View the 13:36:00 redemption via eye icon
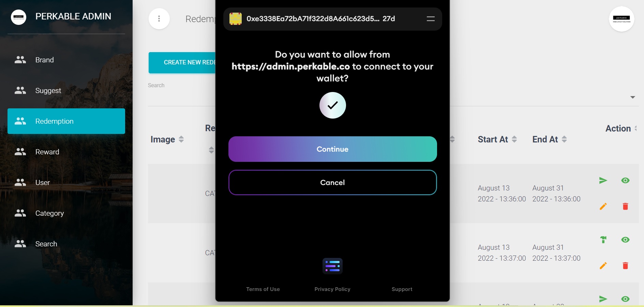 (625, 181)
